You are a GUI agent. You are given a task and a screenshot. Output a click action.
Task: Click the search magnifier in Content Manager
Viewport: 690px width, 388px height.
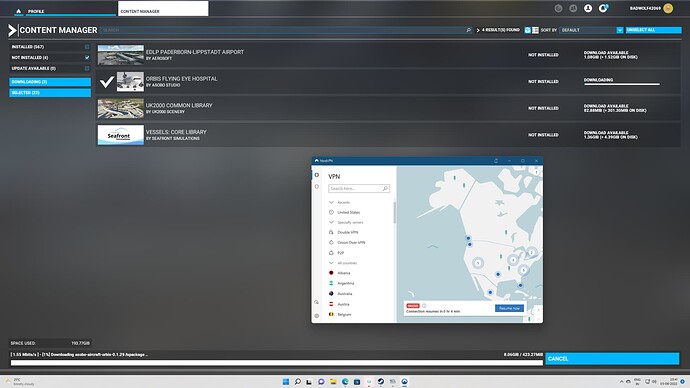tap(468, 30)
